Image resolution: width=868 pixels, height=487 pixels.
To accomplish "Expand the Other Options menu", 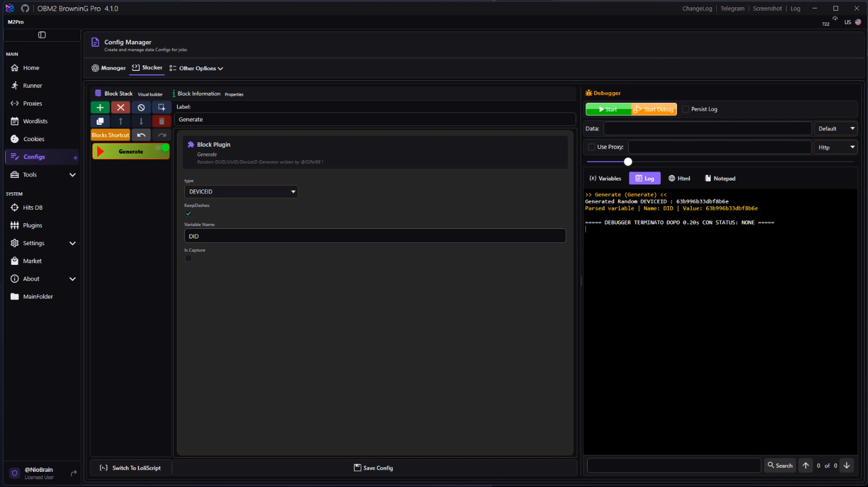I will tap(196, 69).
